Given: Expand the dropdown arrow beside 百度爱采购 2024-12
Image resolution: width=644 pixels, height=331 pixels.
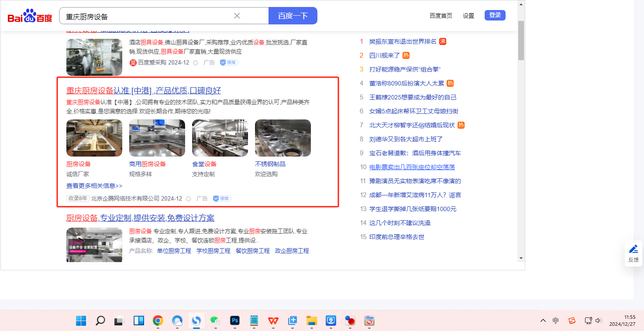Looking at the screenshot, I should tap(196, 63).
